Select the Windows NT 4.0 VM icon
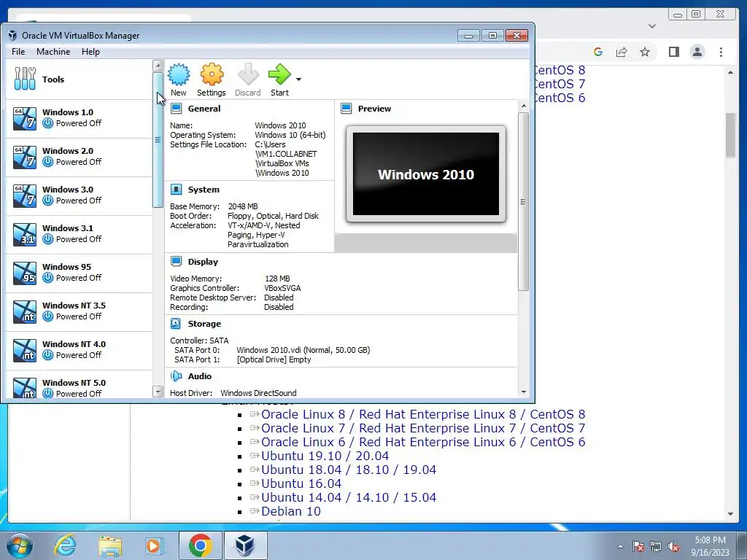This screenshot has height=560, width=747. click(25, 349)
